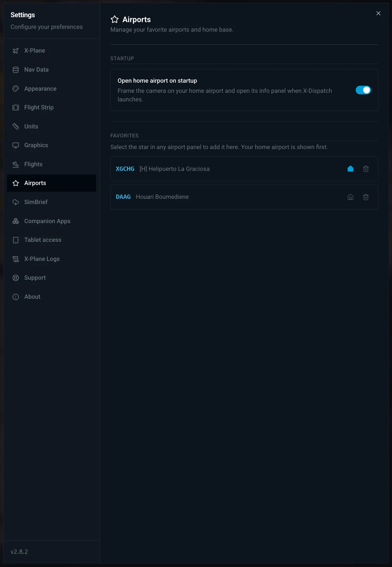Click the Companion Apps boxes icon
The width and height of the screenshot is (392, 567).
pos(16,221)
